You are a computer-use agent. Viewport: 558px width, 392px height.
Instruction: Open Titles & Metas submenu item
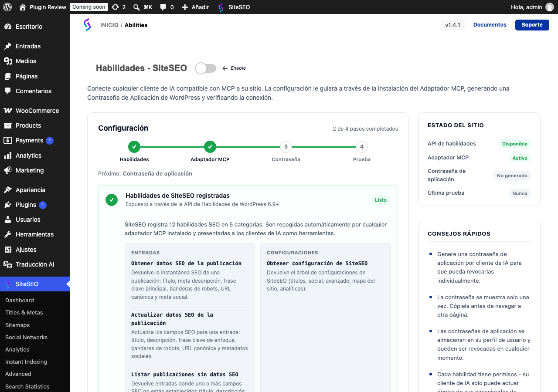click(24, 312)
